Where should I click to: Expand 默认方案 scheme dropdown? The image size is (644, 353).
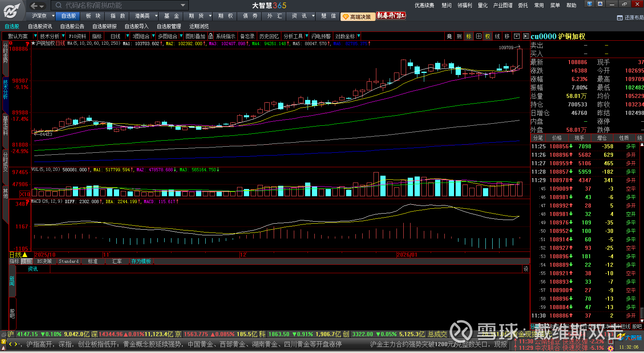pos(35,36)
